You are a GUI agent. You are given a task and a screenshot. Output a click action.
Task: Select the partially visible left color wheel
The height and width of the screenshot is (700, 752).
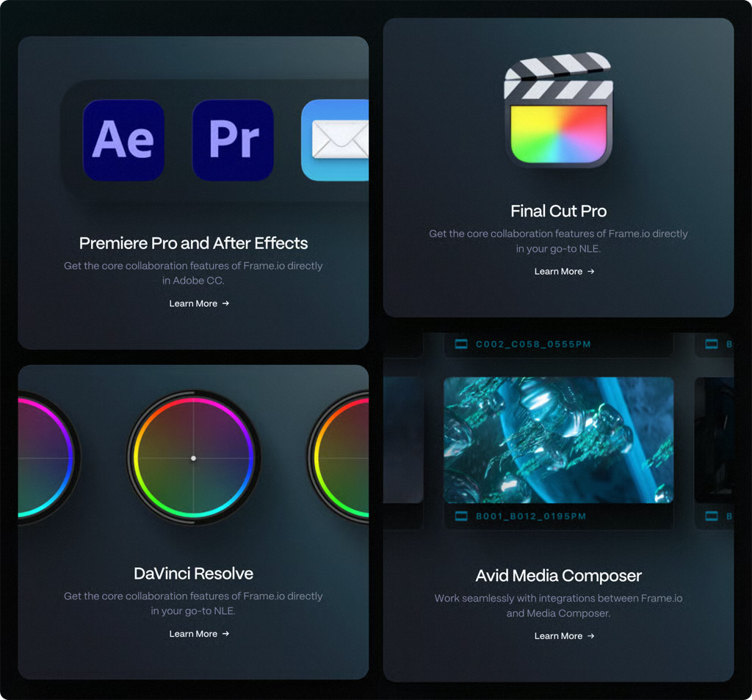[x=44, y=458]
